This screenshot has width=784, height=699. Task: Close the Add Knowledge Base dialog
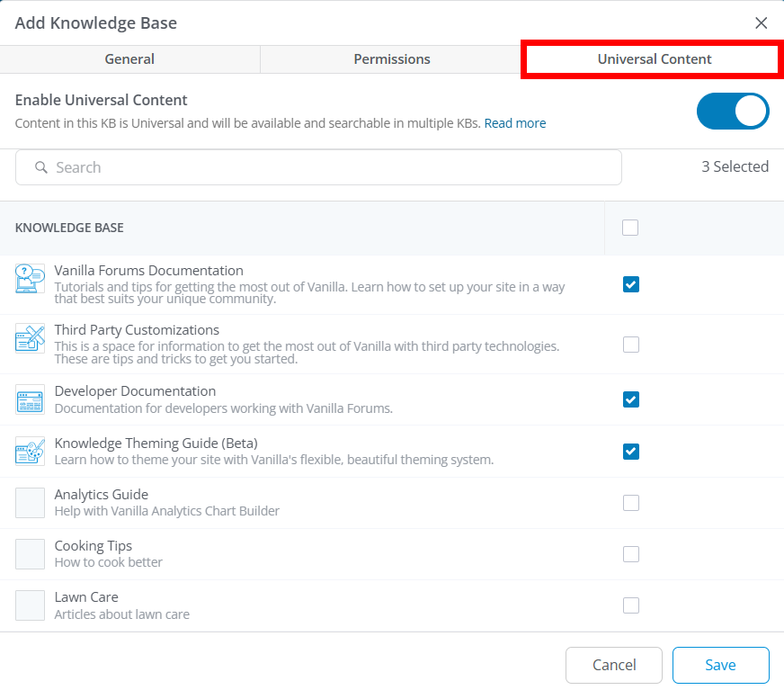coord(761,23)
